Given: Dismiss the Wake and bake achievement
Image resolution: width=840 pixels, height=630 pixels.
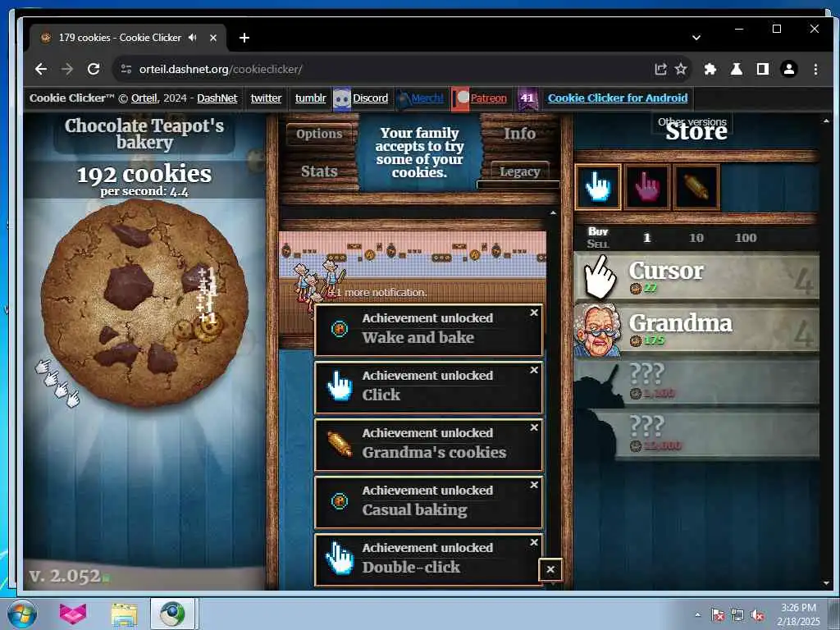Looking at the screenshot, I should tap(534, 313).
